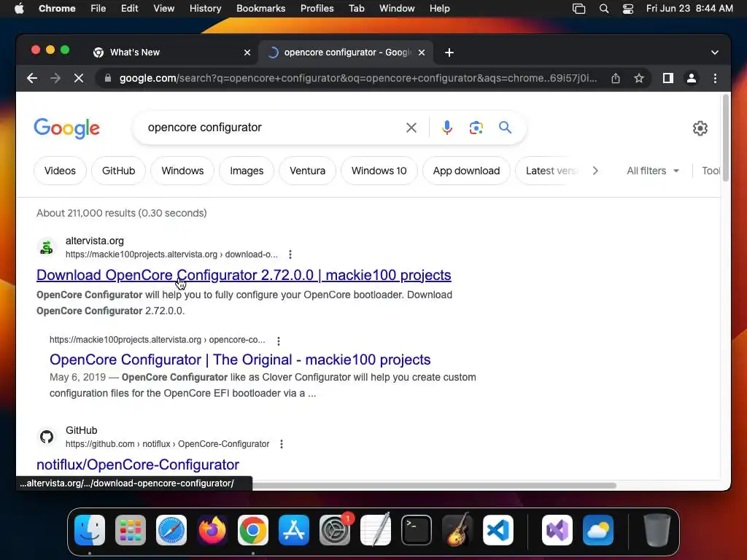The image size is (747, 560).
Task: Open App Store from the dock
Action: coord(294,530)
